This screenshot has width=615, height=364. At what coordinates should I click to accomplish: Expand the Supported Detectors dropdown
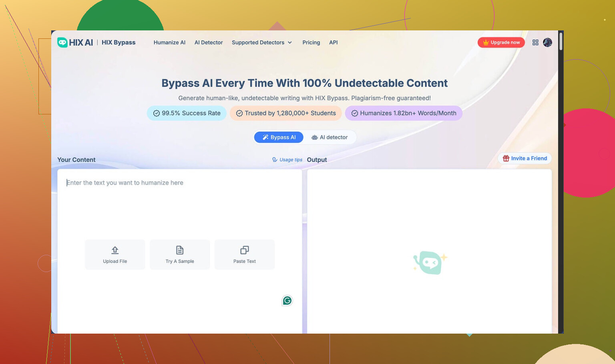(x=262, y=42)
